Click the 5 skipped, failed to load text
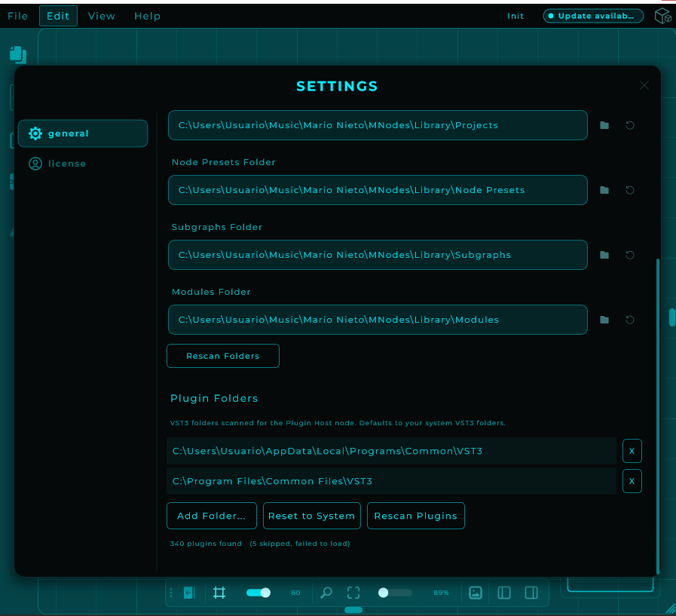Screen dimensions: 676x616 [x=300, y=544]
